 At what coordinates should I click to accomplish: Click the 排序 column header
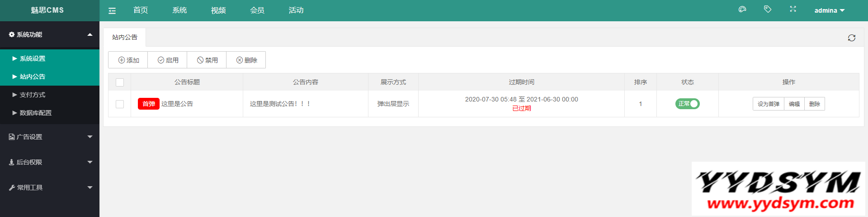(x=641, y=82)
